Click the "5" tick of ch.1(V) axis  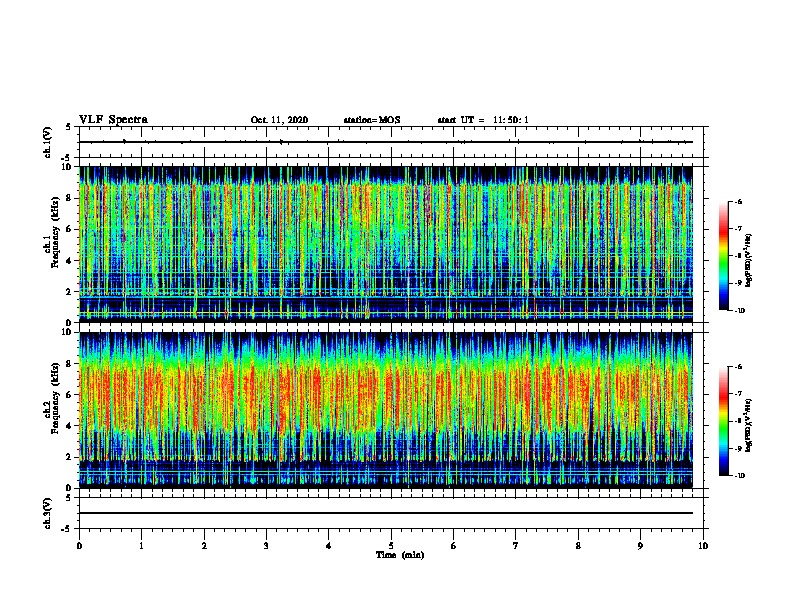pos(68,127)
